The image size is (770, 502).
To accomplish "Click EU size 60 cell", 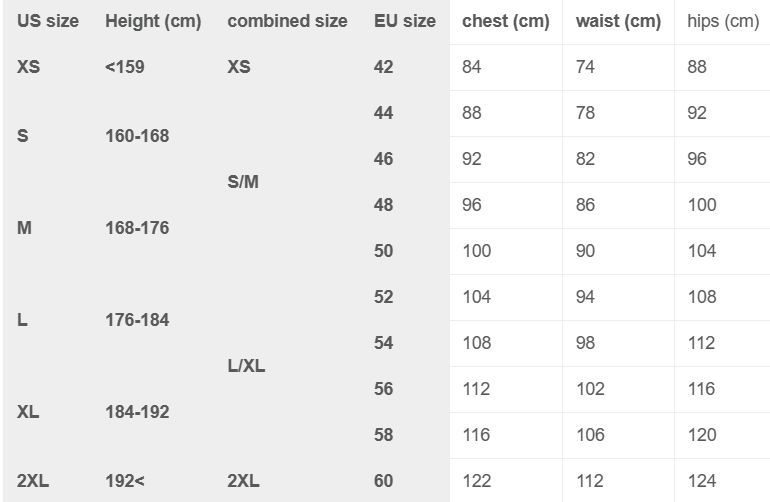I will click(x=384, y=481).
